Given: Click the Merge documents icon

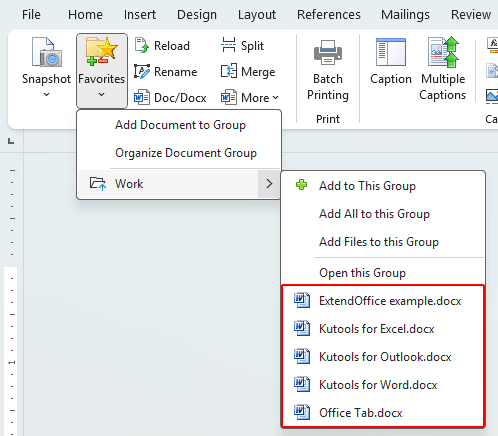Looking at the screenshot, I should [x=229, y=71].
